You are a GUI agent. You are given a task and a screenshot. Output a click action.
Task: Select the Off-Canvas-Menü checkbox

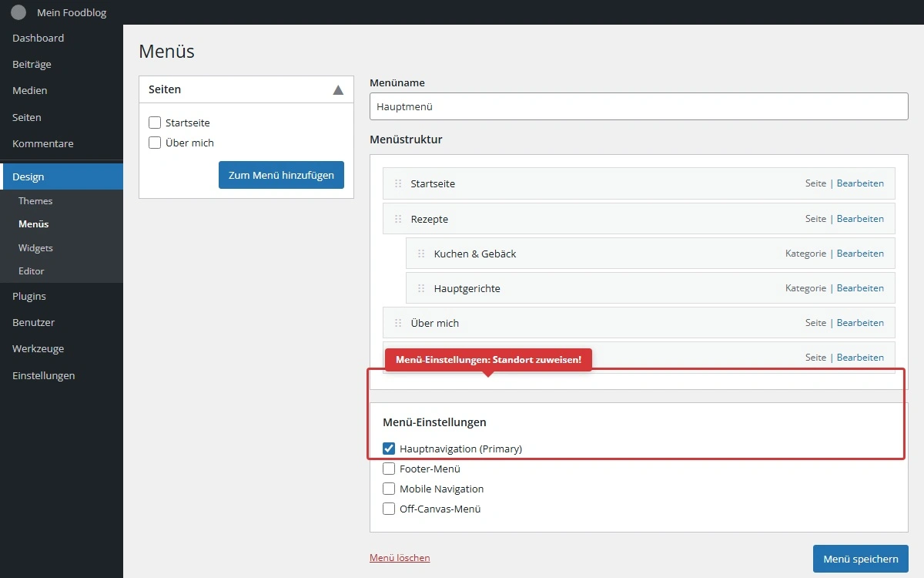point(389,509)
